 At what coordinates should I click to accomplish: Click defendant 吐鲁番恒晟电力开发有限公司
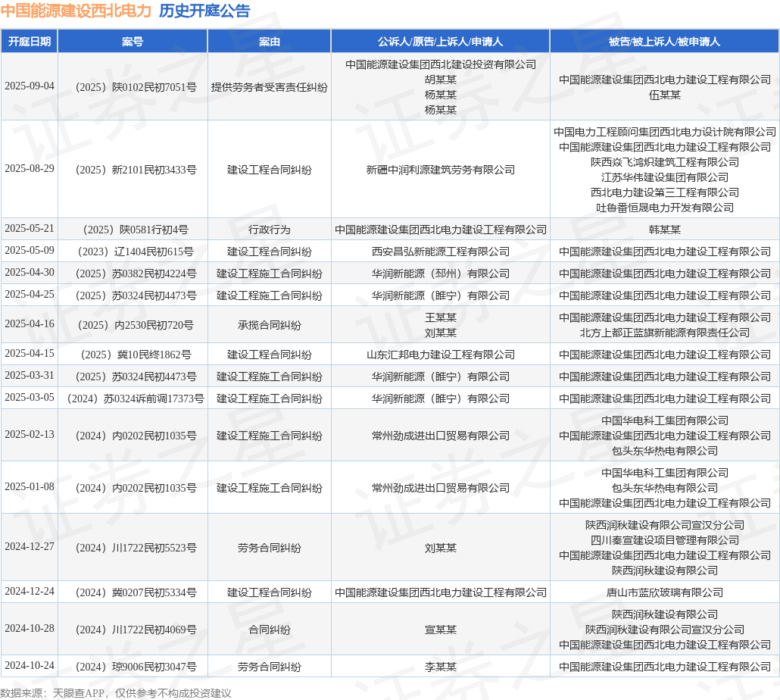(x=665, y=208)
